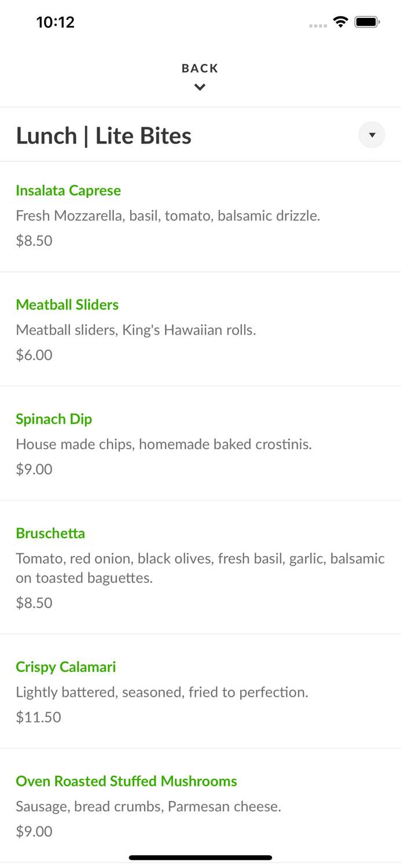Tap the Bruschetta ingredients description

(200, 568)
